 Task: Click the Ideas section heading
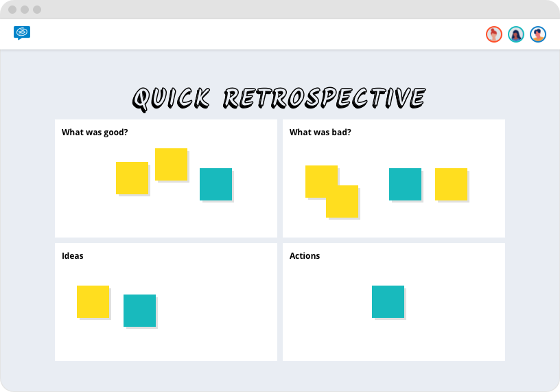click(73, 256)
